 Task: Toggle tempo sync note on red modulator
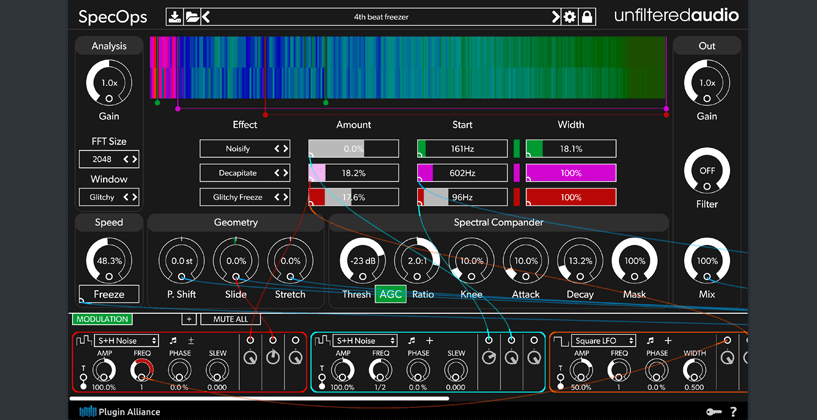173,341
